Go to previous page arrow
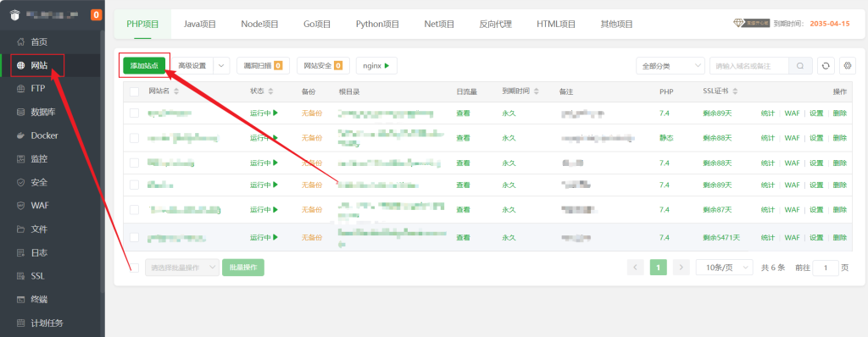Image resolution: width=868 pixels, height=337 pixels. point(635,268)
